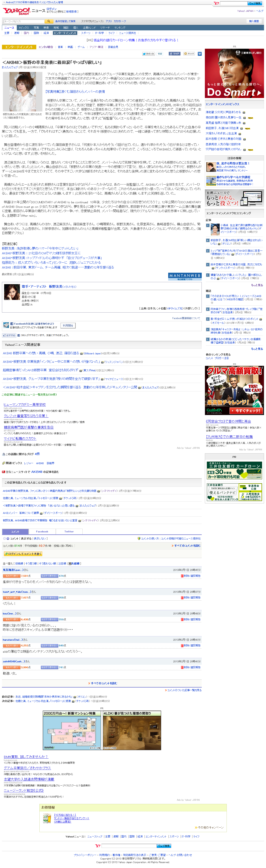Select エンターテインメント in the category bar
266x868 pixels.
click(x=65, y=33)
